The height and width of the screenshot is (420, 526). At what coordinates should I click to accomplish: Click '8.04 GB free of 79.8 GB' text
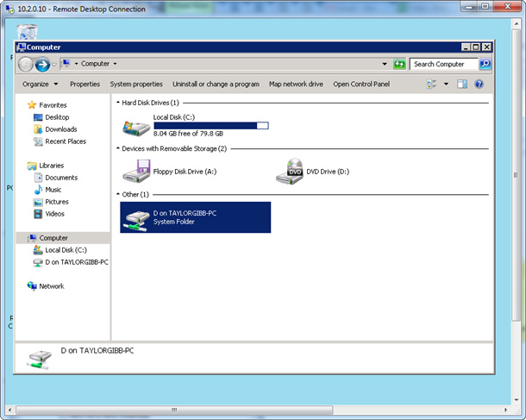click(x=188, y=134)
